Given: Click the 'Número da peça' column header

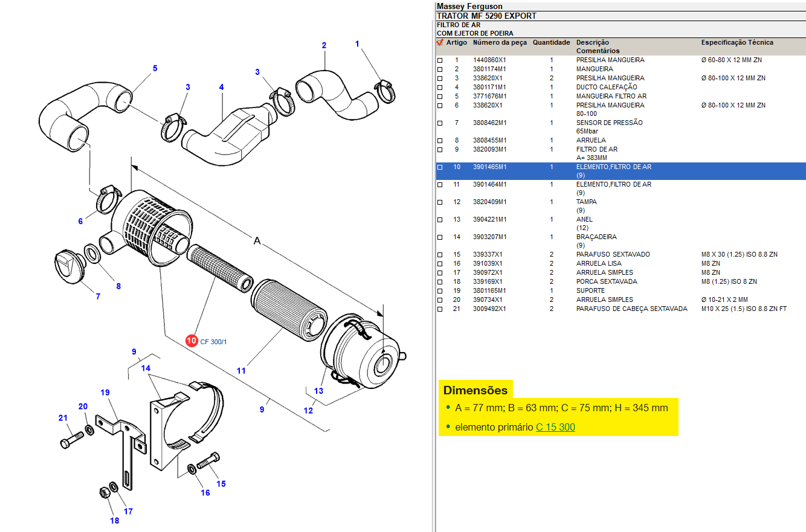Looking at the screenshot, I should pos(500,42).
